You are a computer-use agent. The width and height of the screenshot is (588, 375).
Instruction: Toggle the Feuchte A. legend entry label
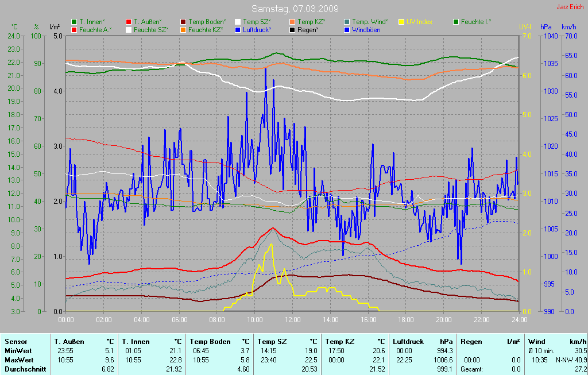click(x=95, y=29)
